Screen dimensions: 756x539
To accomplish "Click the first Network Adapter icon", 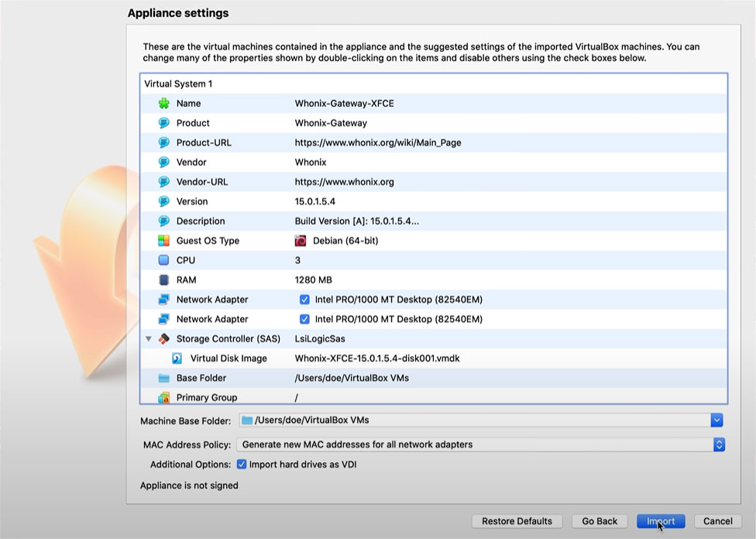I will click(164, 300).
